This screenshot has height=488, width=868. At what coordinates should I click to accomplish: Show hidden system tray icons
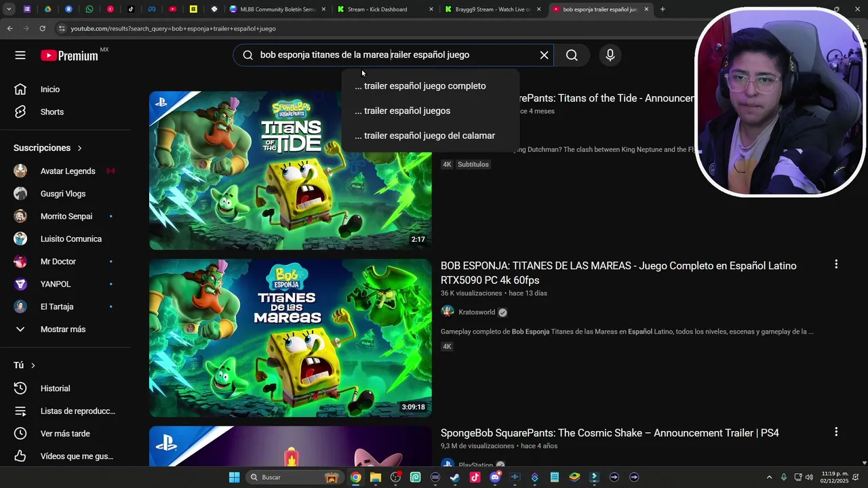coord(769,477)
